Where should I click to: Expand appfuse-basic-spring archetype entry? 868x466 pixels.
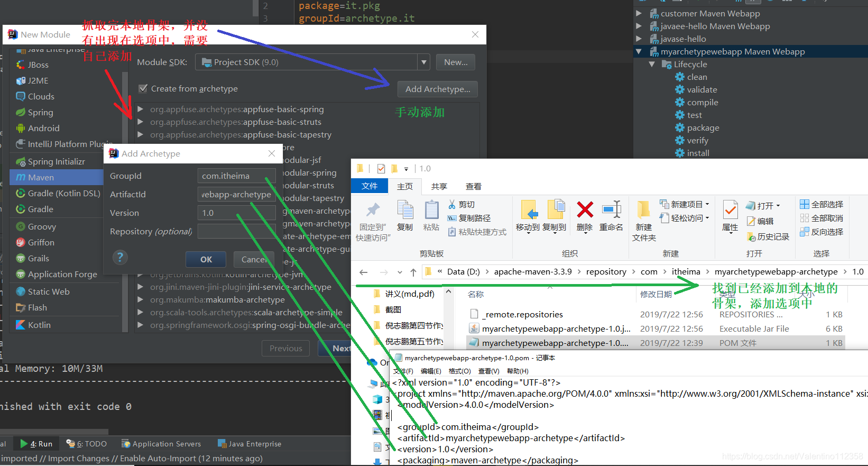pos(141,109)
